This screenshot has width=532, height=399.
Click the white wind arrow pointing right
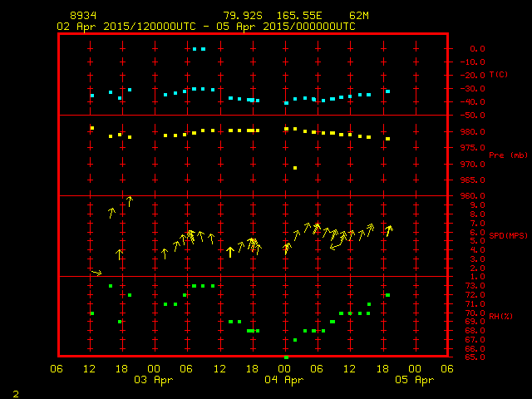(96, 272)
